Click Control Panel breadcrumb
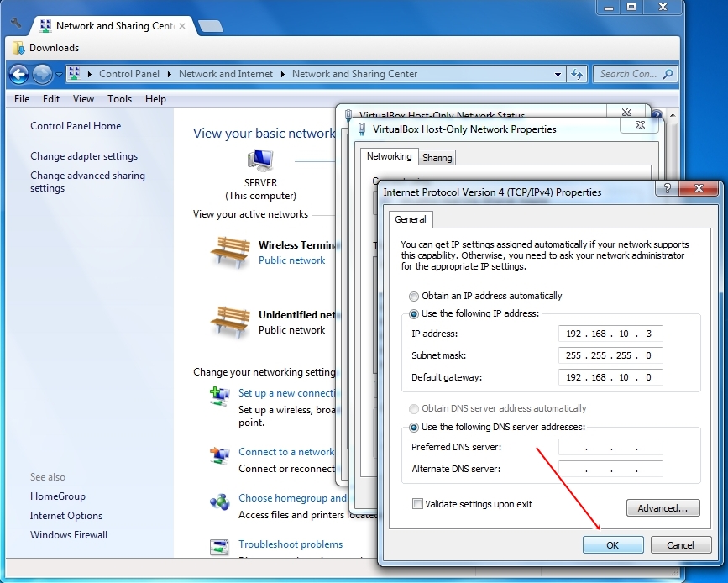This screenshot has width=728, height=583. pos(129,74)
